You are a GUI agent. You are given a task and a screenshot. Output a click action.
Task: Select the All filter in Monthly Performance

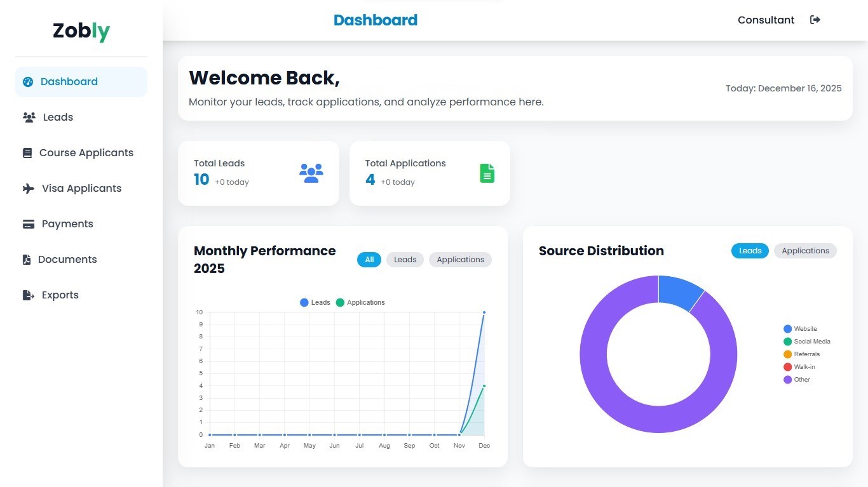tap(369, 260)
